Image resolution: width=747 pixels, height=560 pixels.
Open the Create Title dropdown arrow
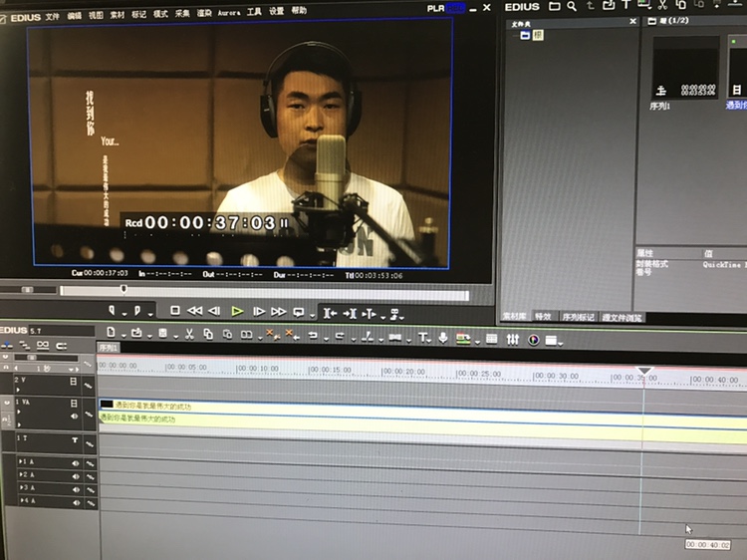[430, 341]
